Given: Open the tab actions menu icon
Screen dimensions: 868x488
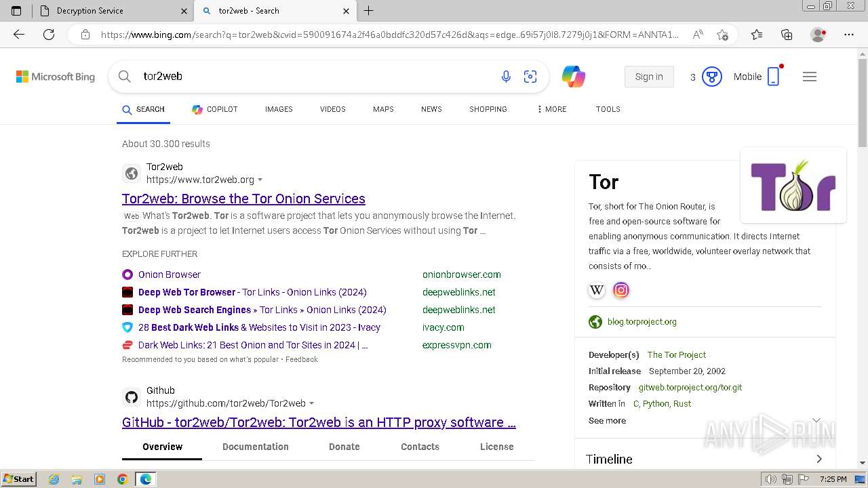Looking at the screenshot, I should click(x=16, y=11).
